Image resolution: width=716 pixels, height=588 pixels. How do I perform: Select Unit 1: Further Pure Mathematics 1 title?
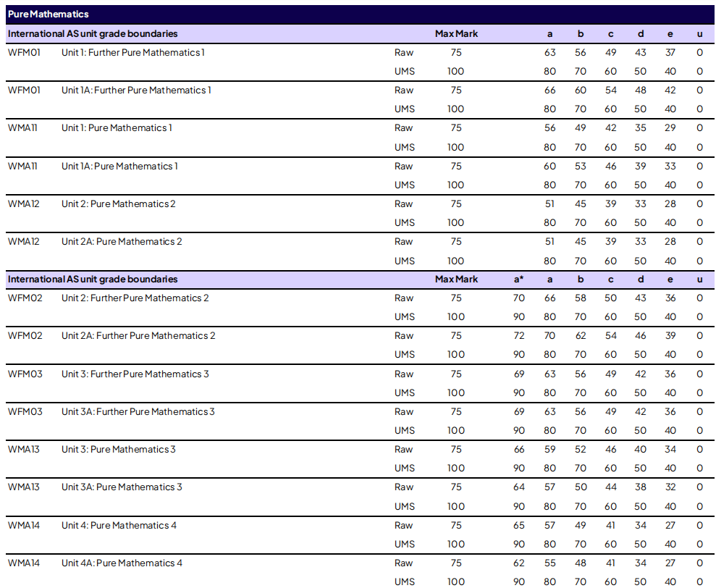click(x=132, y=52)
